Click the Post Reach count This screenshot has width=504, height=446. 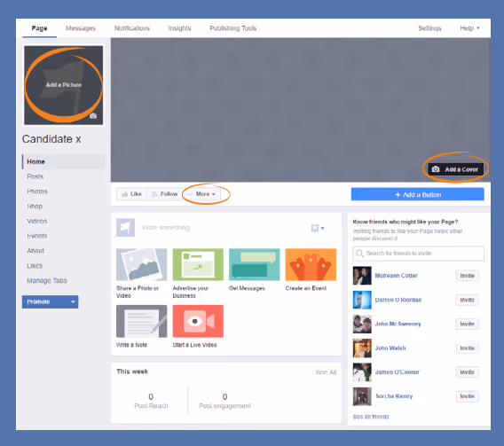click(x=151, y=397)
